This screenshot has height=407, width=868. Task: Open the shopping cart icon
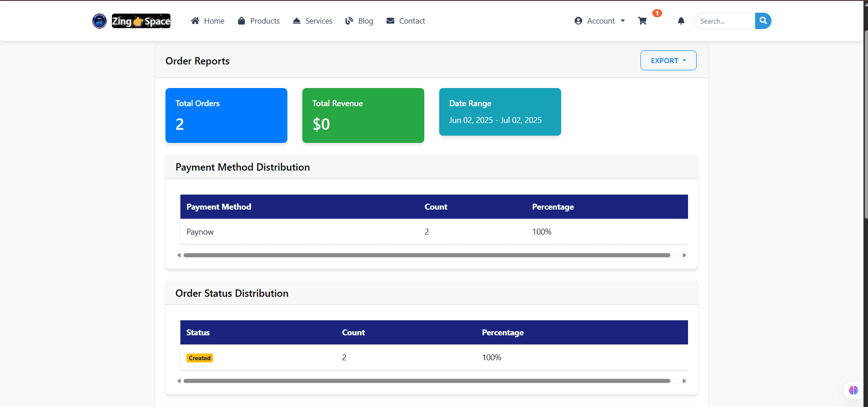(642, 21)
